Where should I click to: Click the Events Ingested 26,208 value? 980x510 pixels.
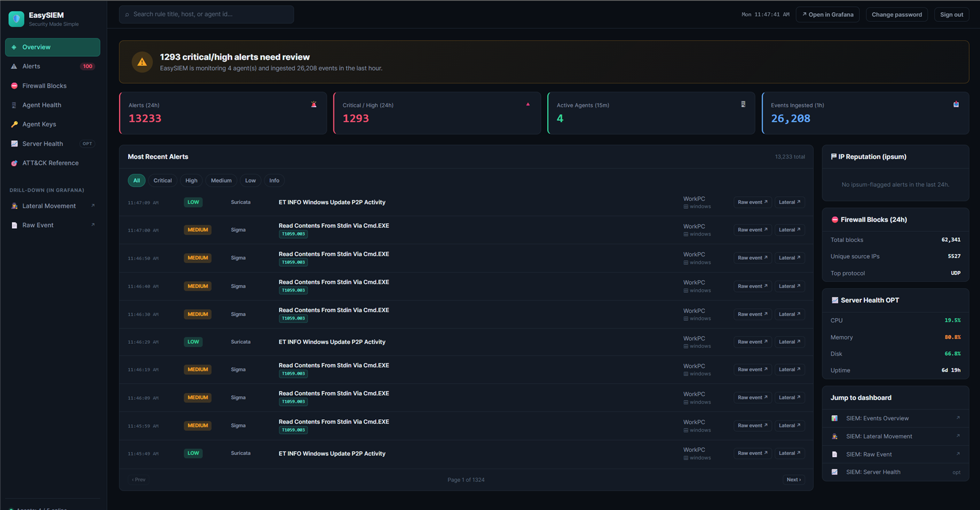click(790, 118)
